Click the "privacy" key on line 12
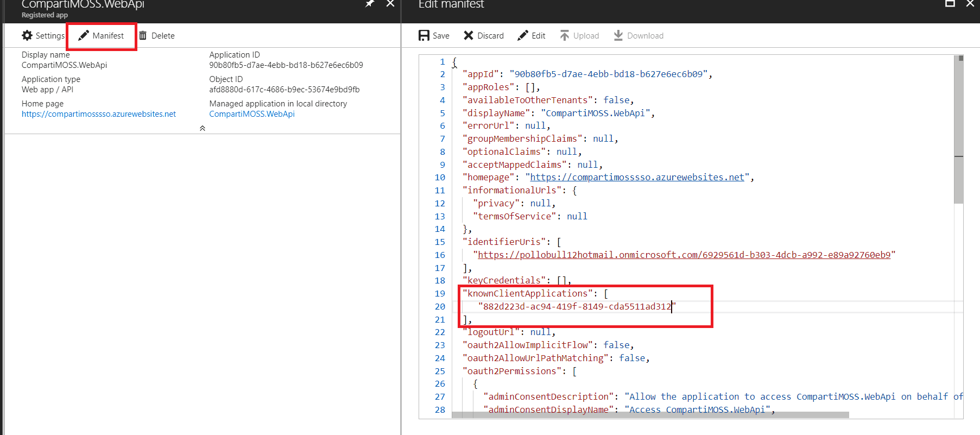The height and width of the screenshot is (435, 980). [x=496, y=204]
